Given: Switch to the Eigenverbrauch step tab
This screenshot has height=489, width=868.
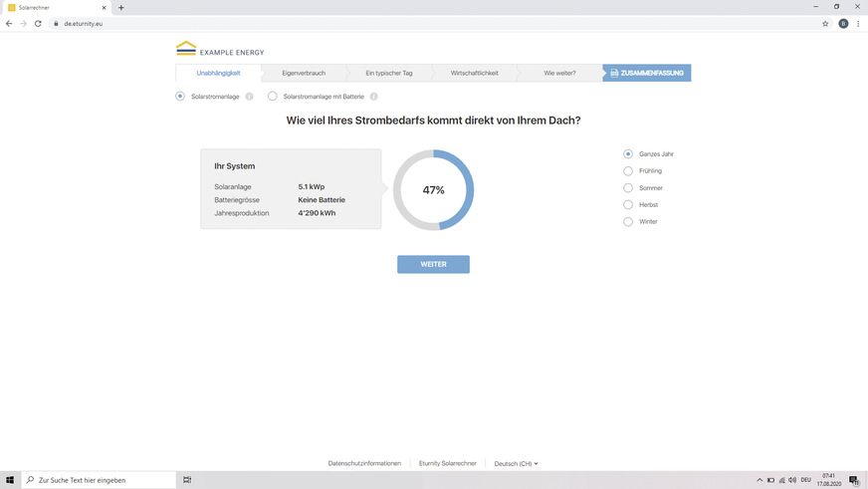Looking at the screenshot, I should click(304, 73).
